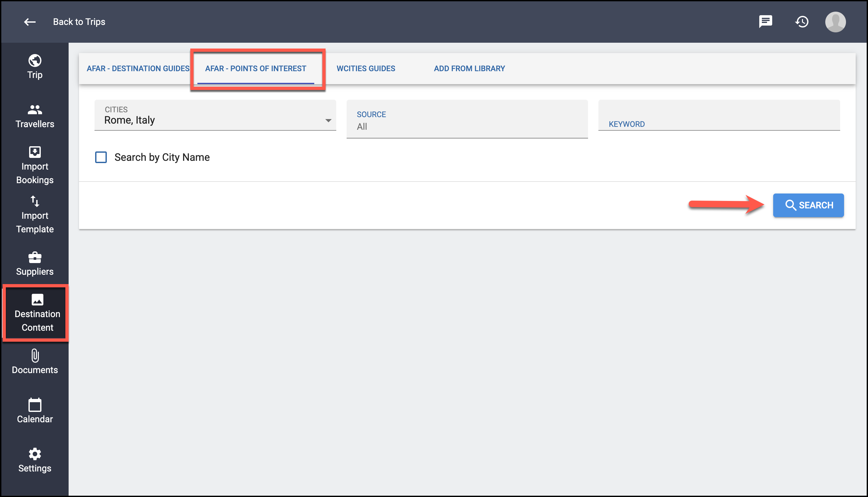This screenshot has width=868, height=497.
Task: Open Settings in sidebar
Action: tap(35, 460)
